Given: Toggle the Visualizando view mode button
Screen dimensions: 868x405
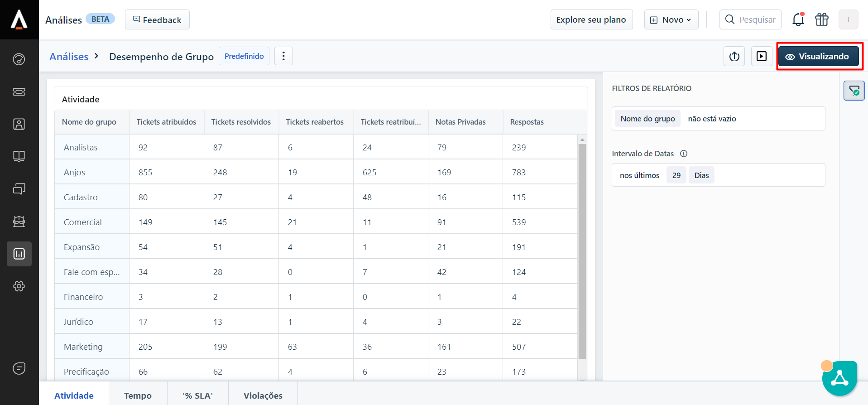Looking at the screenshot, I should point(818,57).
